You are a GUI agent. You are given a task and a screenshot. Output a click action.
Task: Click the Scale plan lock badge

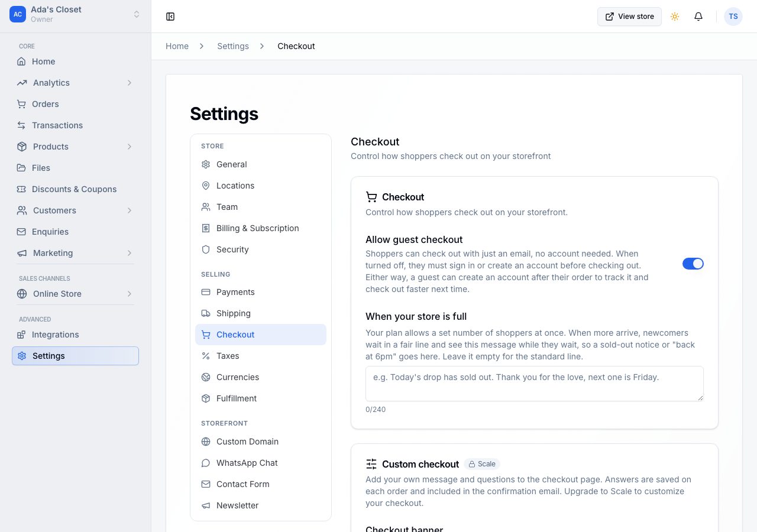(x=482, y=464)
